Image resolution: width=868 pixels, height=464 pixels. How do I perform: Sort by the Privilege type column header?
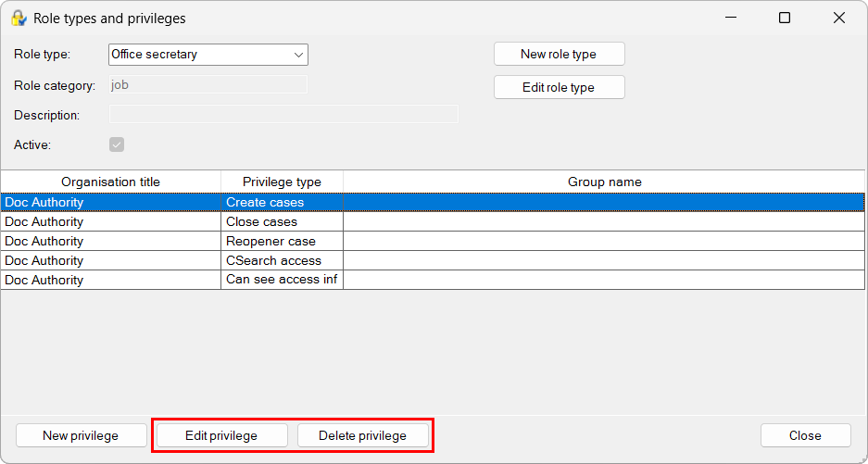[282, 182]
